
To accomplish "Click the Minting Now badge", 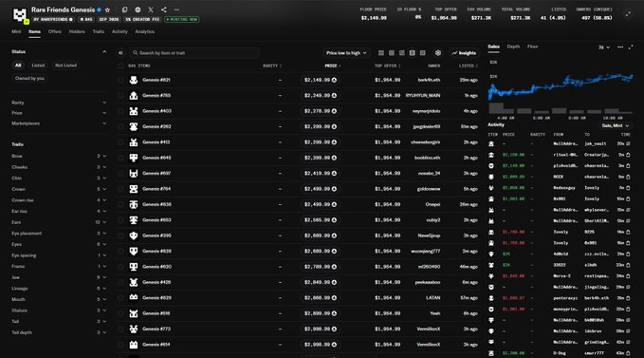I will 181,19.
